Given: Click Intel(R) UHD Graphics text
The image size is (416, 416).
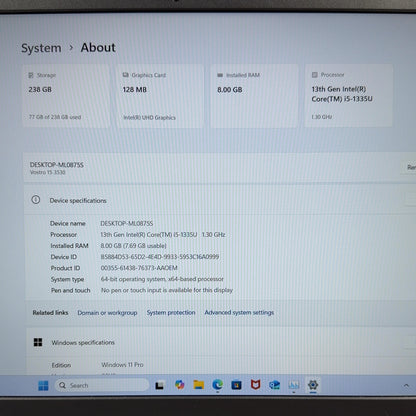Looking at the screenshot, I should pos(149,117).
